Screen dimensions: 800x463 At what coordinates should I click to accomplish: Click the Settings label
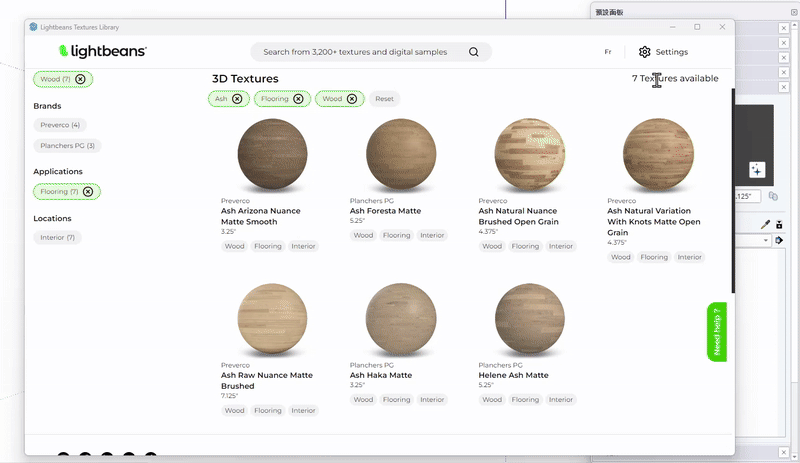click(x=671, y=52)
